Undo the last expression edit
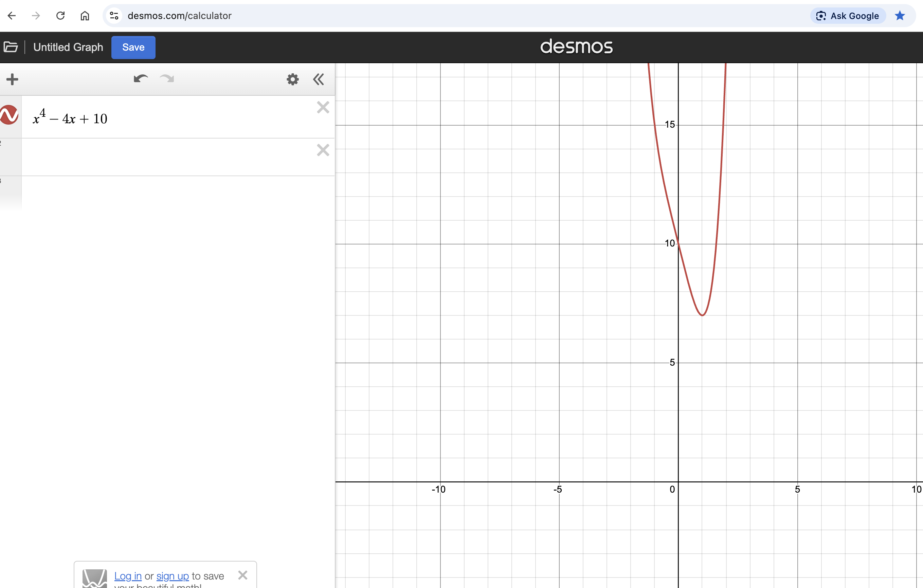This screenshot has width=923, height=588. [x=141, y=79]
